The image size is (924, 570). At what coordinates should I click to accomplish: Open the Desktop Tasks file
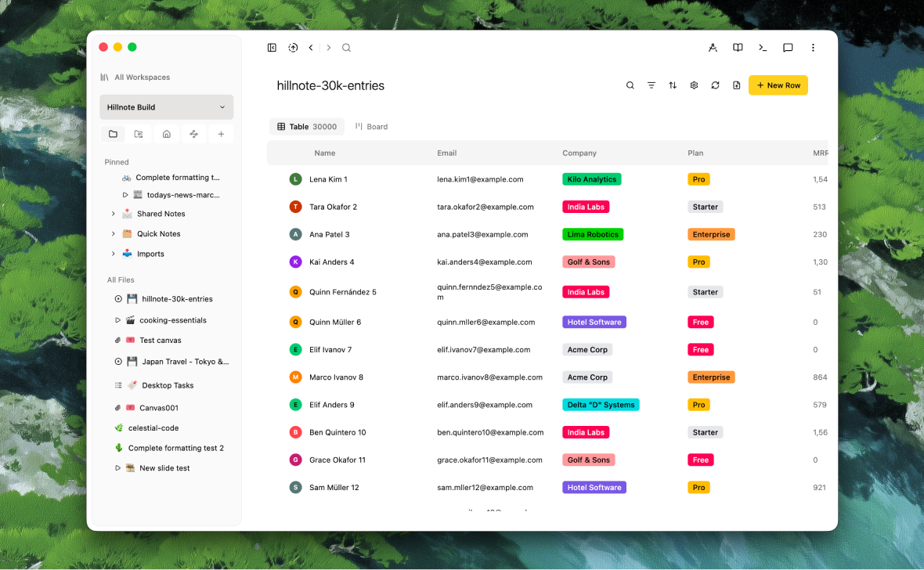[x=168, y=385]
